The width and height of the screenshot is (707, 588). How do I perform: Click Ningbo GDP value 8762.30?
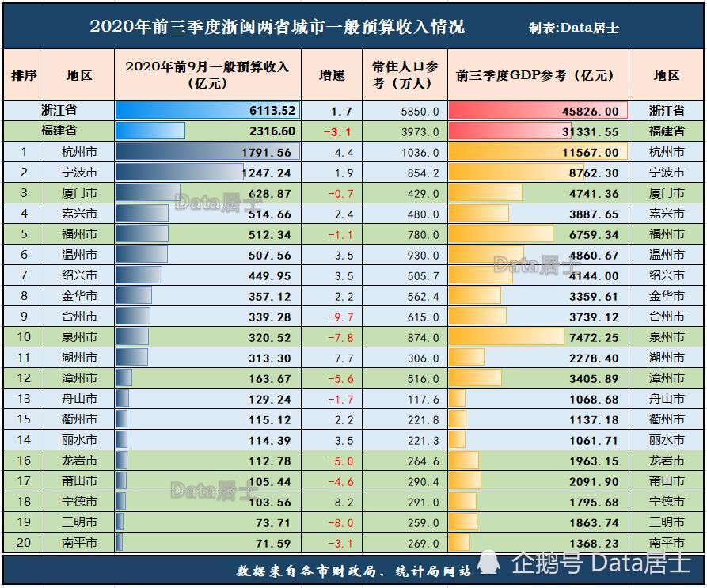(x=594, y=173)
